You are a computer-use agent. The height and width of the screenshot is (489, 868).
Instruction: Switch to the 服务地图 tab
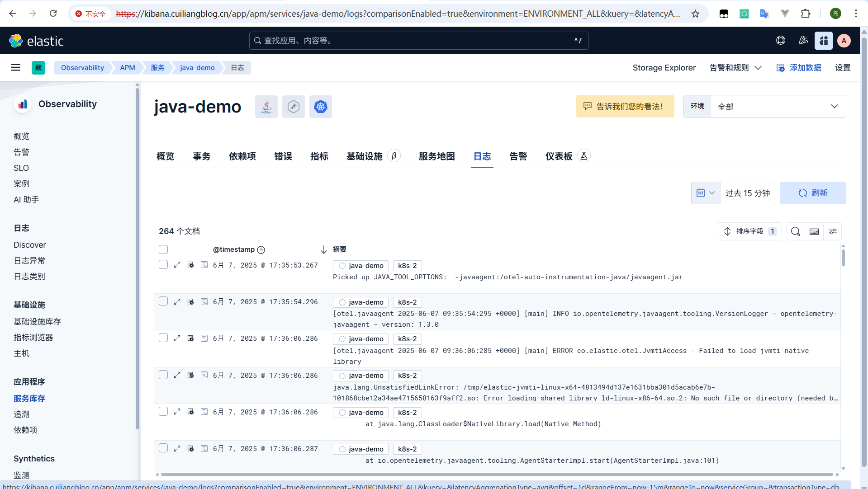tap(437, 156)
